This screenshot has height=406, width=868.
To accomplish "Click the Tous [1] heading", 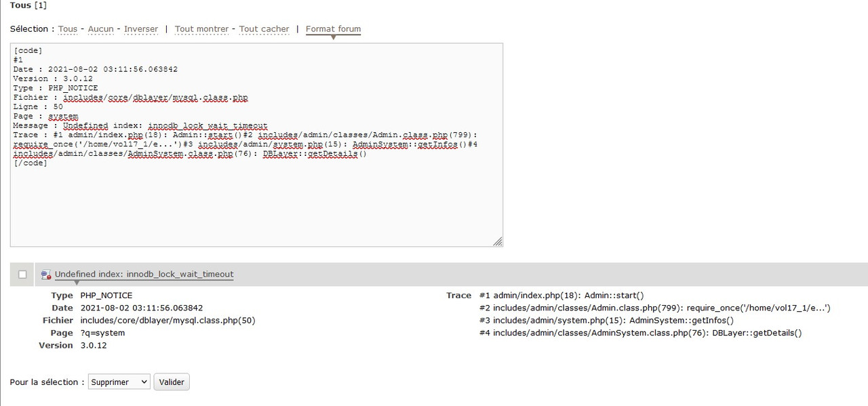I will pyautogui.click(x=28, y=5).
